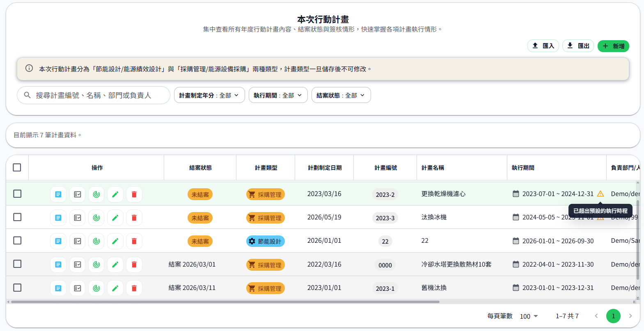This screenshot has width=644, height=331.
Task: Check the row for 冷卻水塔更換散熱材10套
Action: coord(17,264)
